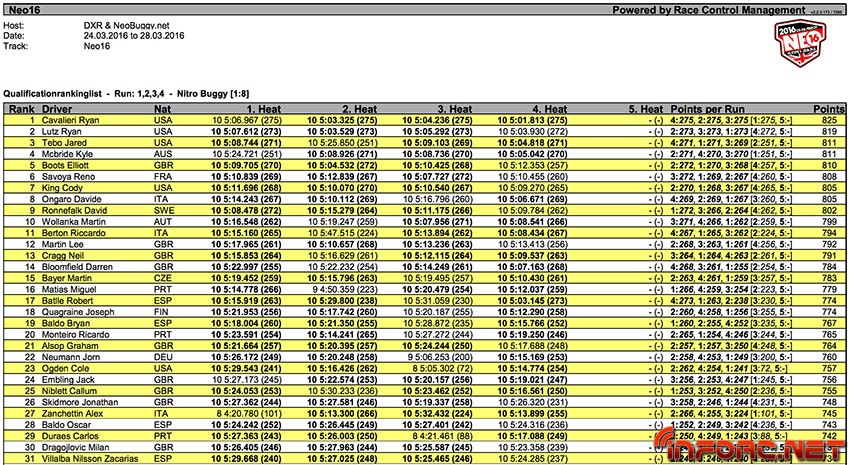Viewport: 850px width, 465px height.
Task: Select the Driver column header
Action: click(60, 107)
